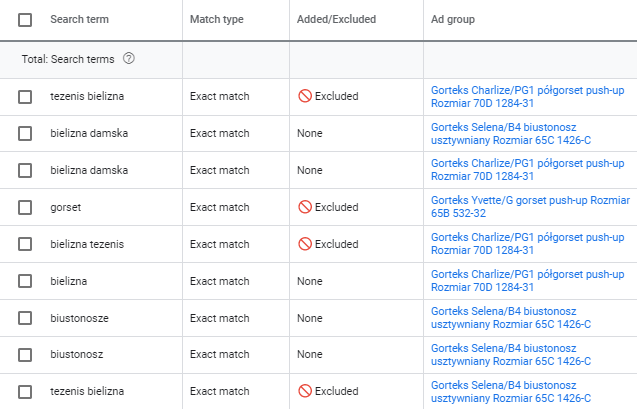
Task: Select the first tezenis bielizna row checkbox
Action: pos(25,97)
